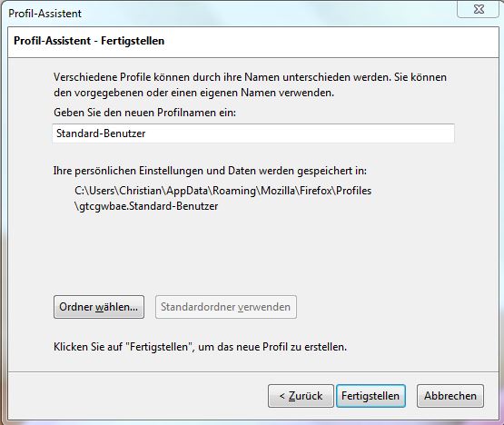Select the Standard-Benutzer text in name field
504x425 pixels.
101,133
